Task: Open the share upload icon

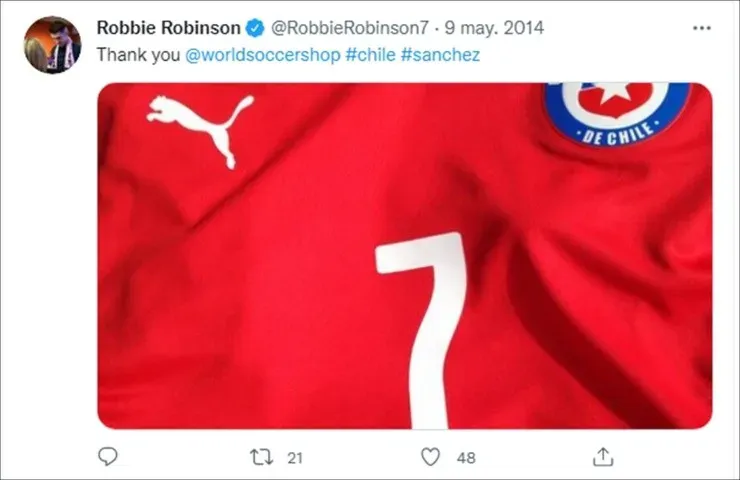Action: pos(603,457)
